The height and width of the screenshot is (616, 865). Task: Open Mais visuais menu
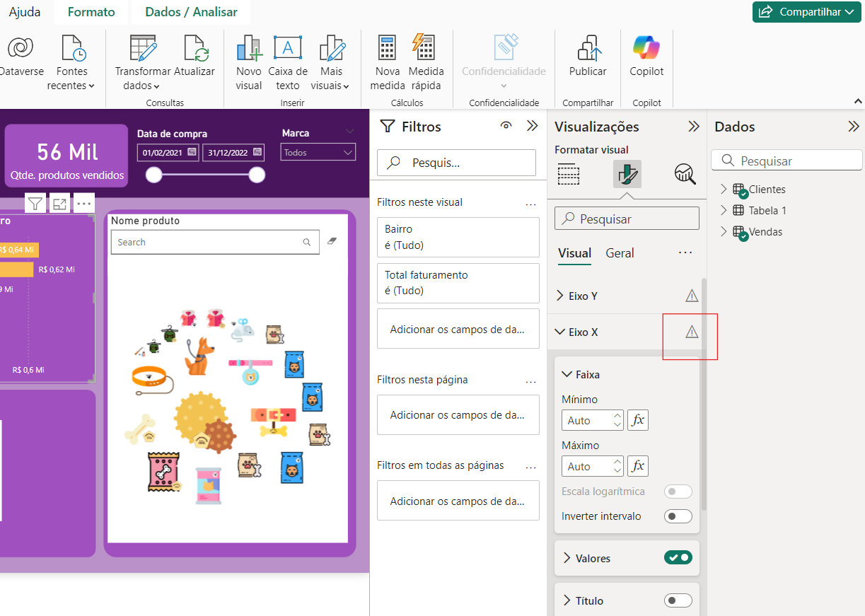[x=331, y=64]
